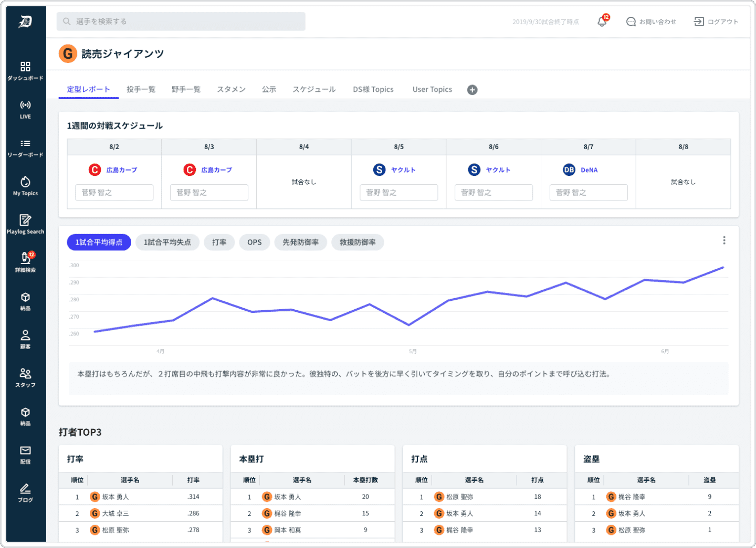756x548 pixels.
Task: Select the 1試合平均失点 chart filter
Action: click(x=167, y=243)
